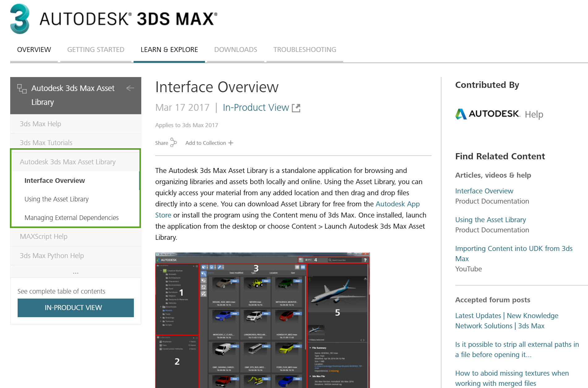Click the "Applies to 3ds Max 2017" text

coord(187,125)
